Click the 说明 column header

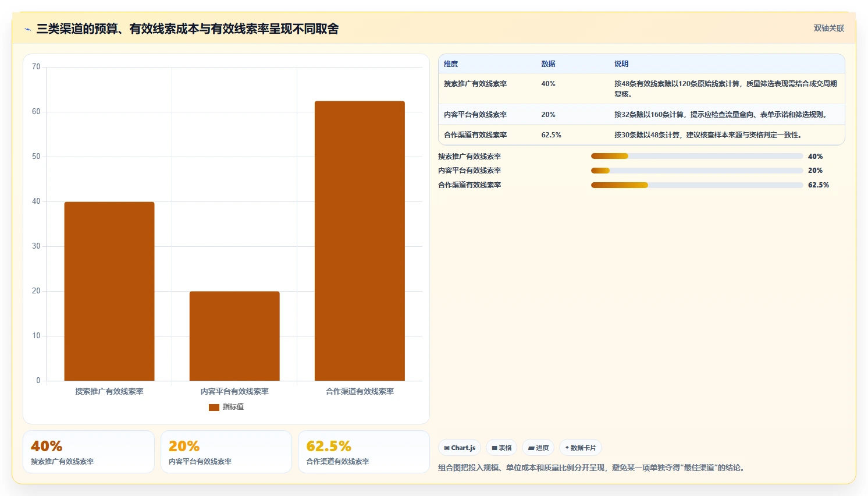(621, 63)
